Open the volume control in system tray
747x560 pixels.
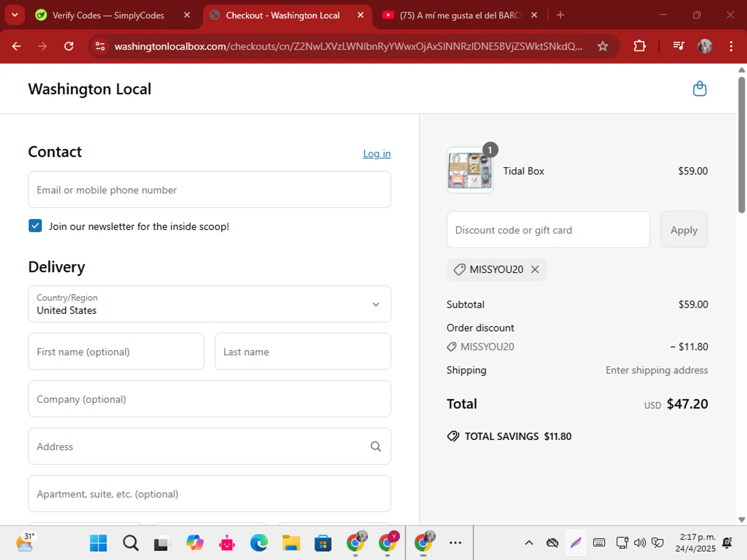[x=640, y=543]
